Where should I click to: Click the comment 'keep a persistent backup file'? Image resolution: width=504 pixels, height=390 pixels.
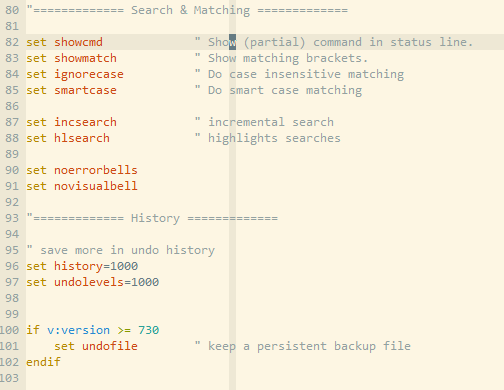[x=309, y=346]
